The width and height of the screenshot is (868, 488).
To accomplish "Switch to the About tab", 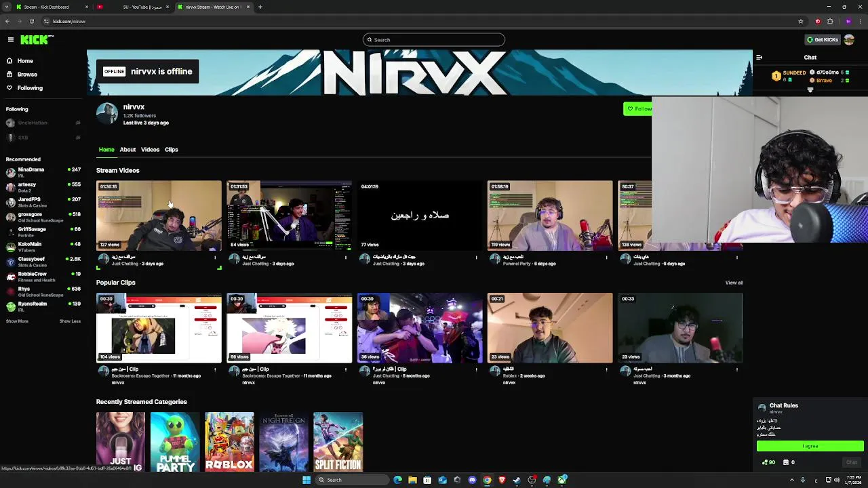I will pos(127,150).
